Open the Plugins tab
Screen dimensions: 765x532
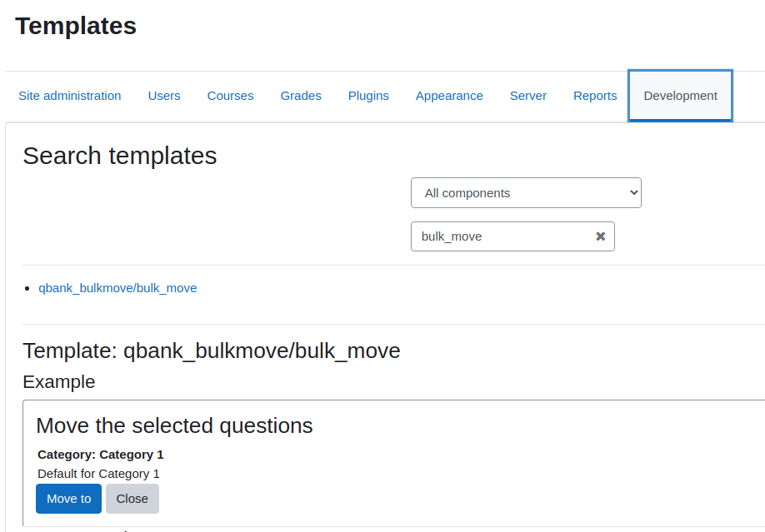[x=368, y=96]
